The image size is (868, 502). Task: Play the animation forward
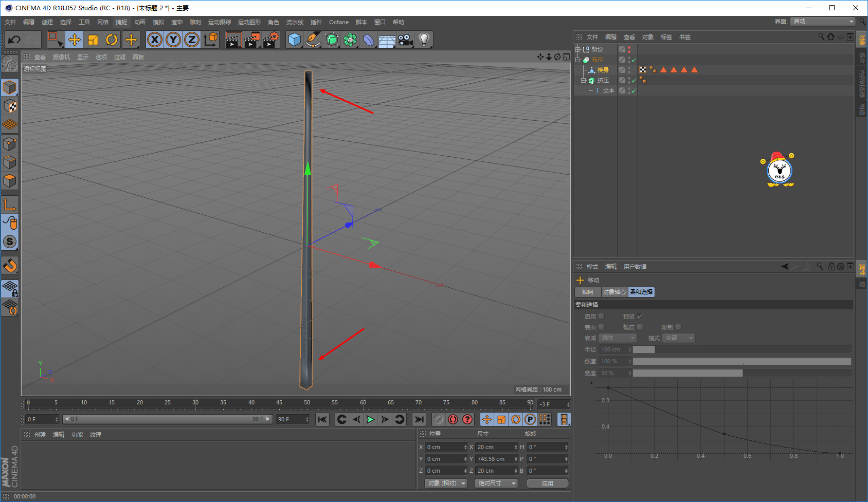coord(370,419)
